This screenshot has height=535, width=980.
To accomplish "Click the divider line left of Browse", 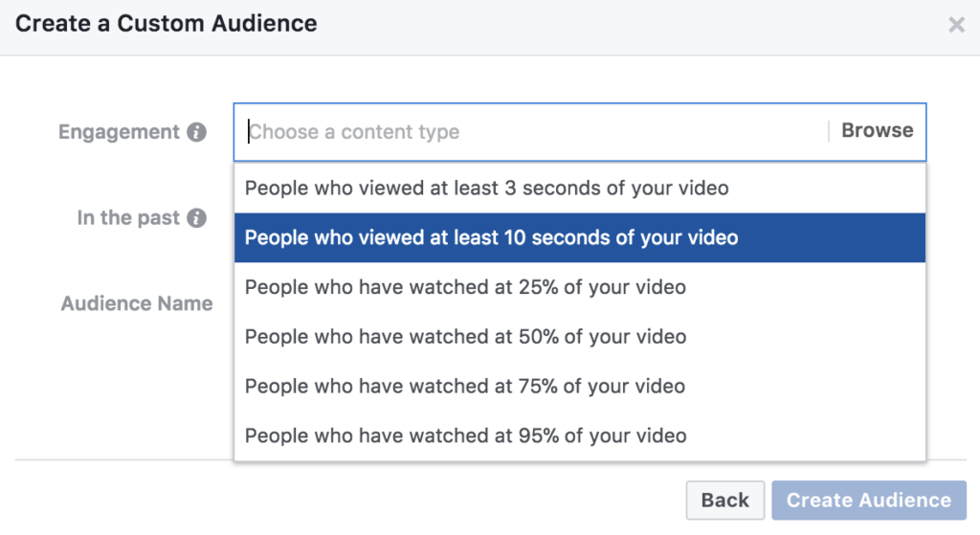I will (829, 131).
